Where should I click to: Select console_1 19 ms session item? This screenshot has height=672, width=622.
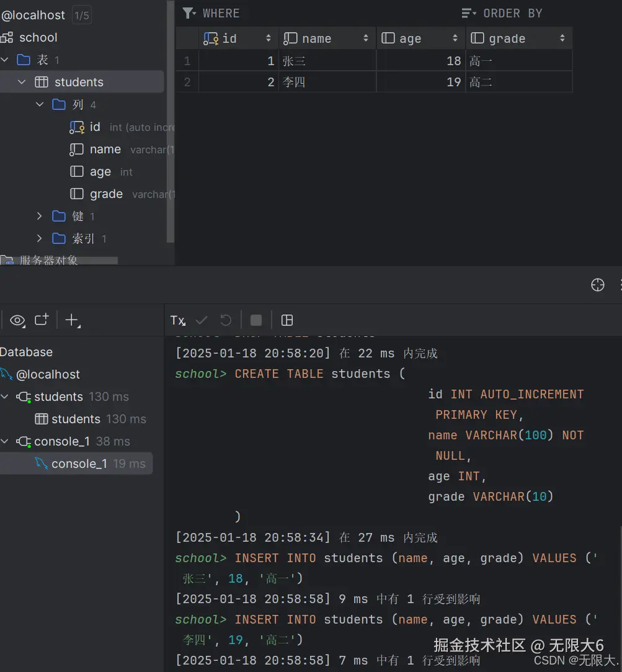(79, 464)
